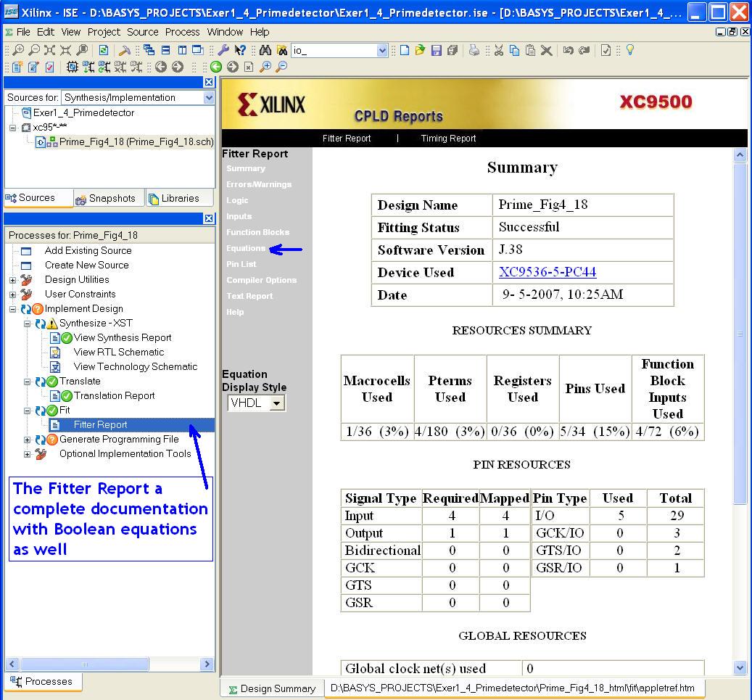Open the Window menu
This screenshot has width=752, height=700.
[225, 32]
